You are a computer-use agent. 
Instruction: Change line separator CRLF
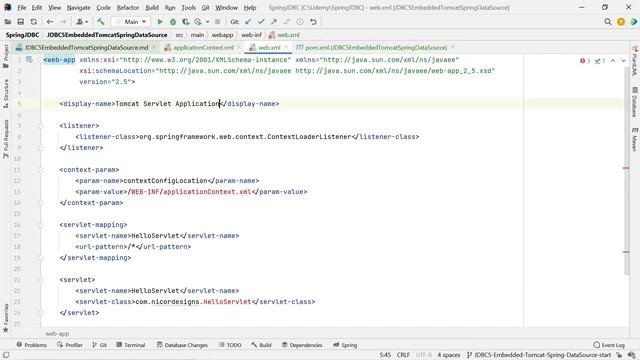point(403,355)
